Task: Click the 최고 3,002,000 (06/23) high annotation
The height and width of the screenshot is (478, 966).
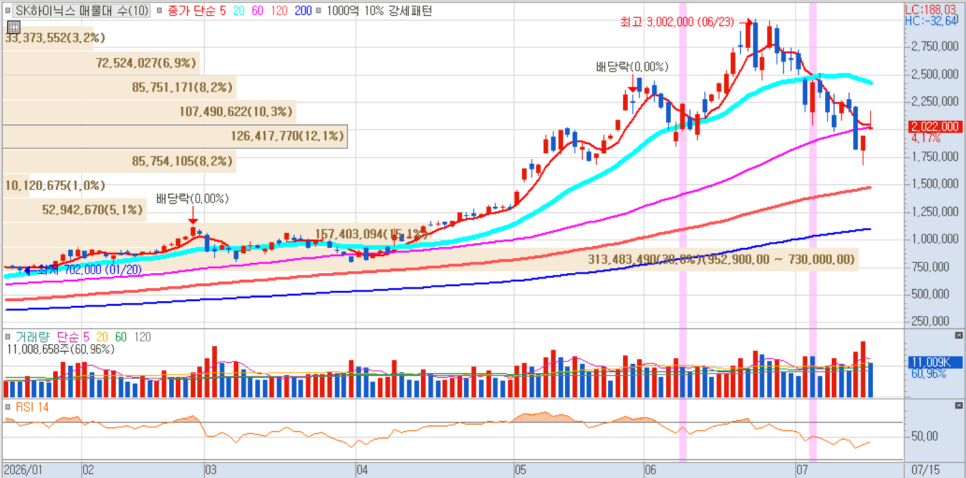Action: (x=676, y=23)
